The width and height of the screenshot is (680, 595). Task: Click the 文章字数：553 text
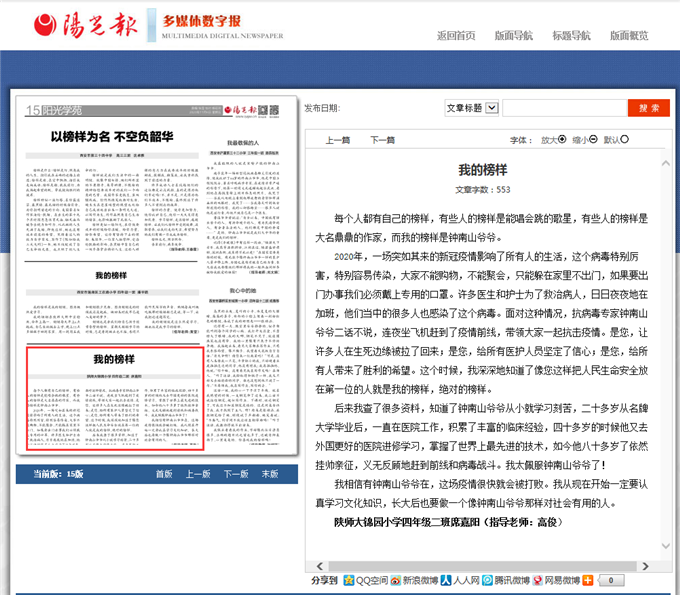tap(483, 190)
